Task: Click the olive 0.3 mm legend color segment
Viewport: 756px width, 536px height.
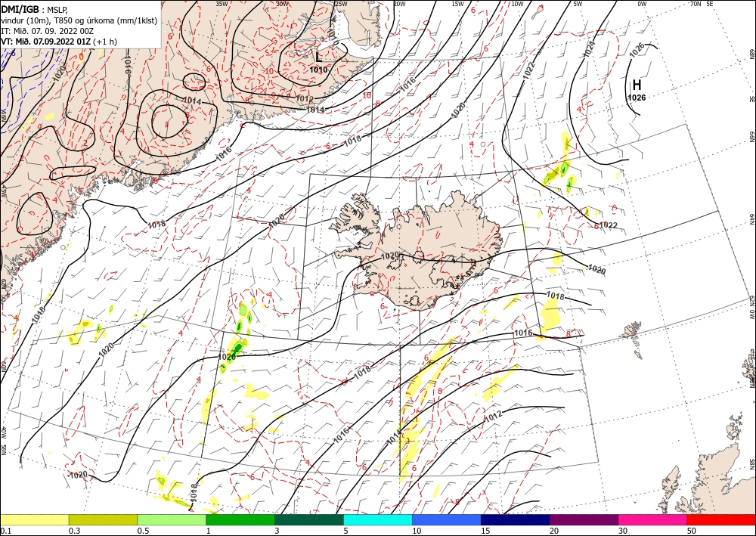Action: tap(103, 519)
